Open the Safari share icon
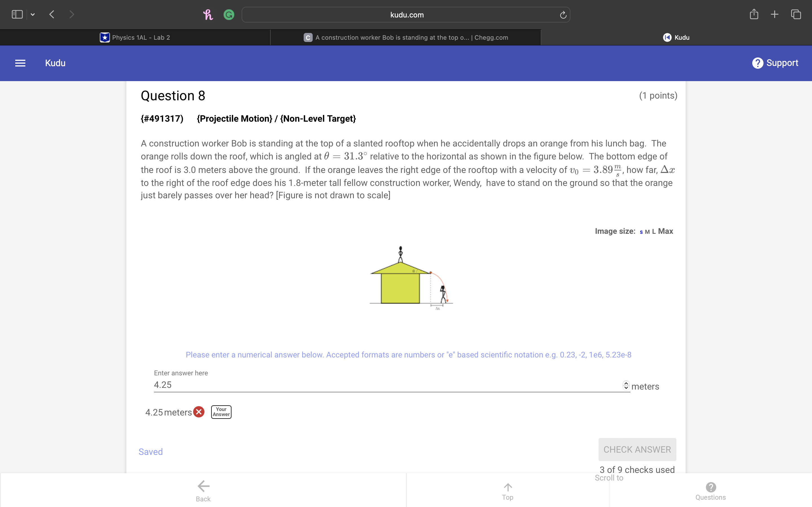The height and width of the screenshot is (507, 812). coord(754,14)
